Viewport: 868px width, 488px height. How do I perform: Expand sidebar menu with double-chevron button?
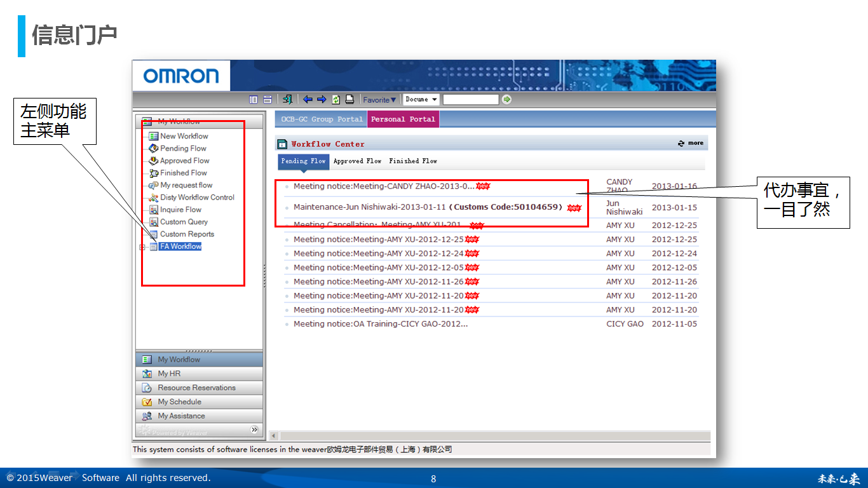(x=255, y=430)
